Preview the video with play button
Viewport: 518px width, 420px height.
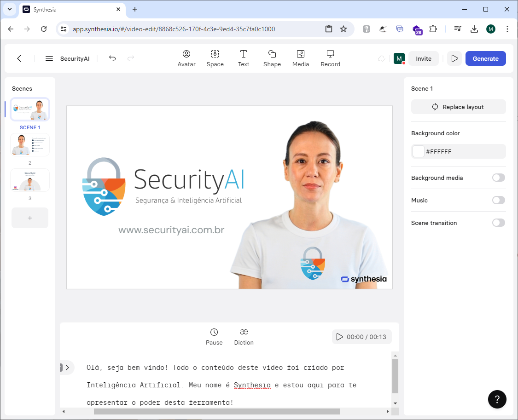tap(454, 58)
